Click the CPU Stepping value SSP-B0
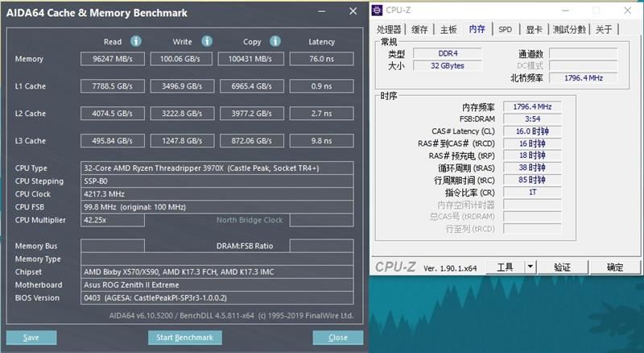The height and width of the screenshot is (353, 644). (x=217, y=181)
